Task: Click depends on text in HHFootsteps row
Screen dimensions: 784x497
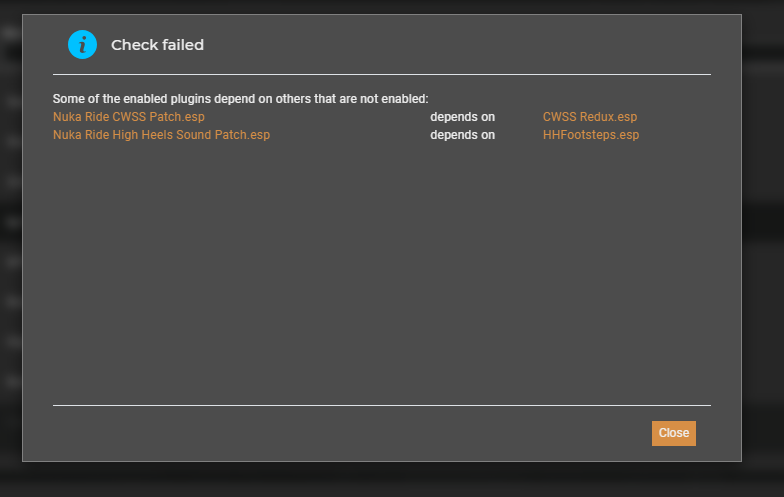Action: point(462,135)
